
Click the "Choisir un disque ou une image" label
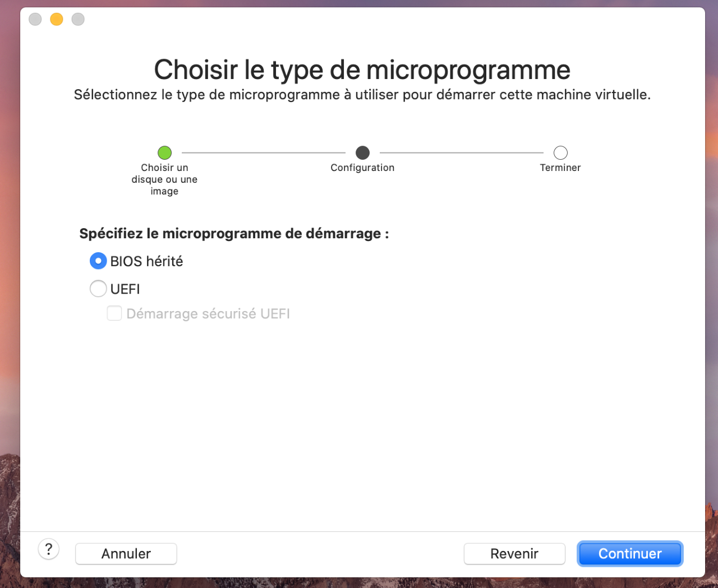tap(164, 179)
